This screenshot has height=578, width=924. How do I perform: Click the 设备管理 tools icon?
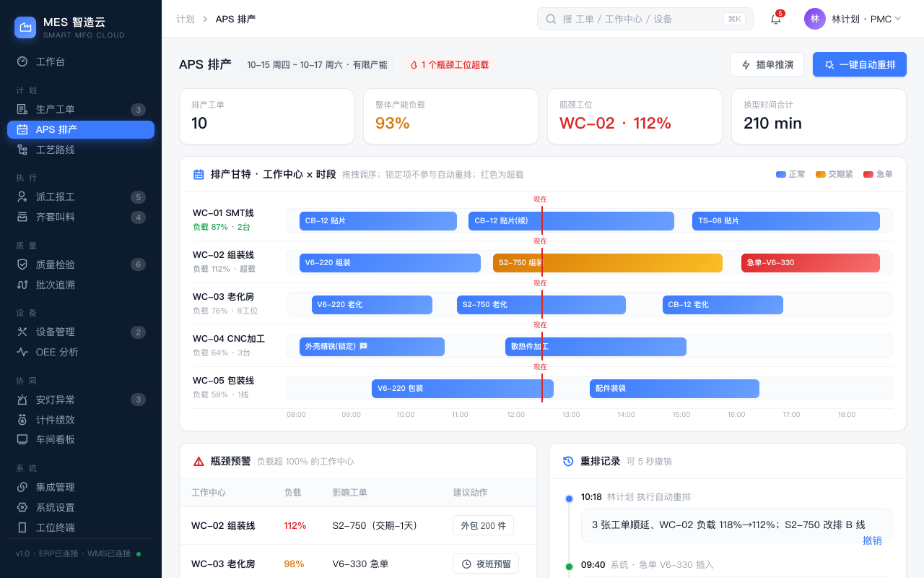pos(22,332)
